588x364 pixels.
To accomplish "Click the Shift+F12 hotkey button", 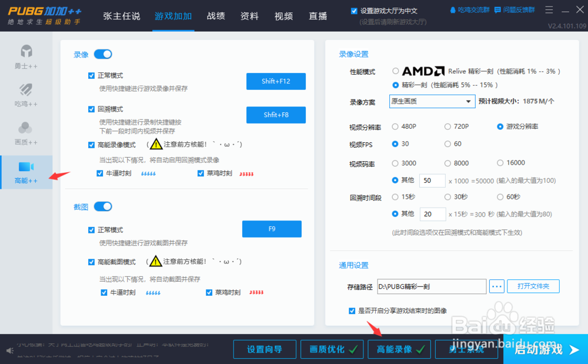I will 276,81.
